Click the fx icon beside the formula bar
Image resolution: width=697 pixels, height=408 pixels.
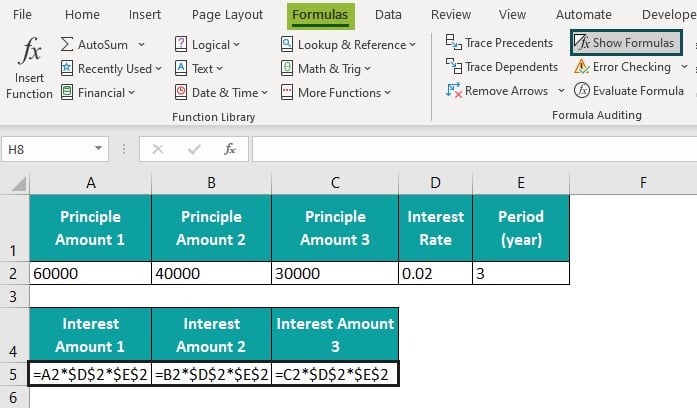[x=230, y=149]
